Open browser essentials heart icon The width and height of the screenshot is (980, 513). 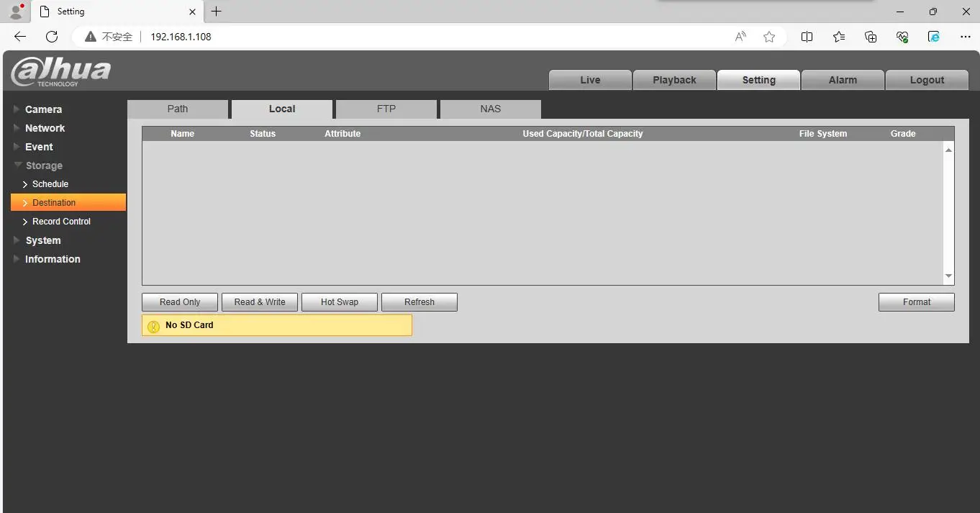click(x=902, y=37)
